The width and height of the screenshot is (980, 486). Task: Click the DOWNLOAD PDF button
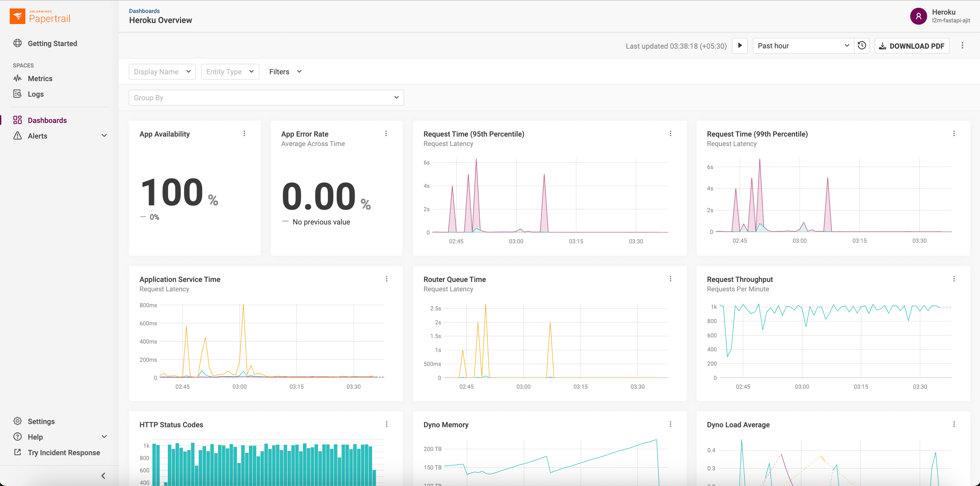pos(912,46)
